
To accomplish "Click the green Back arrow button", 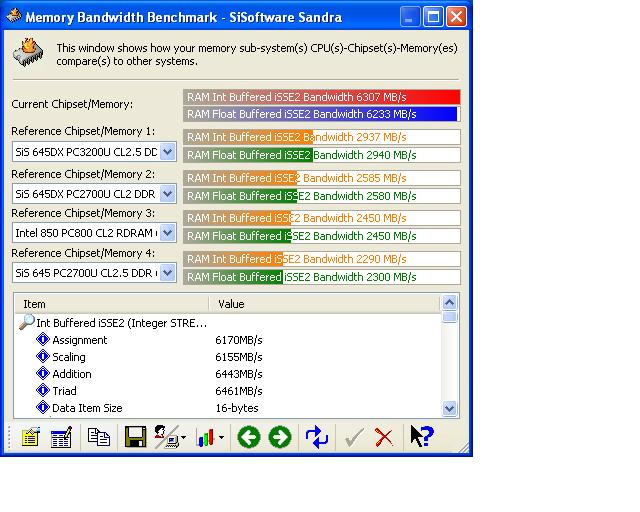I will (x=248, y=437).
